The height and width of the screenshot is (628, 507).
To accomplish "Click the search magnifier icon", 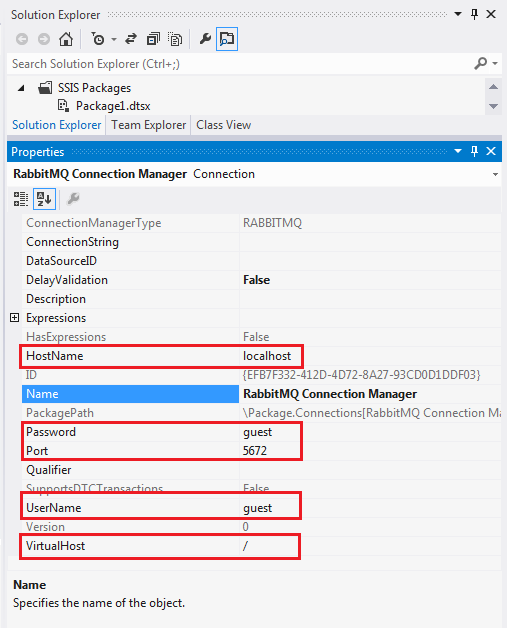I will coord(481,63).
